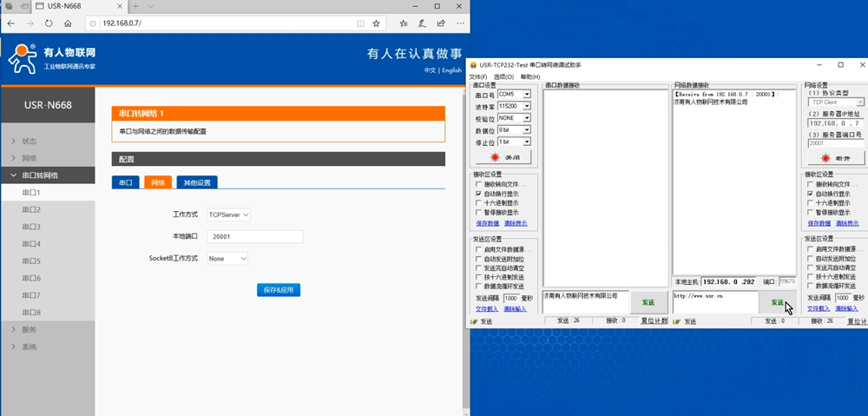Share this page from Edge toolbar
The height and width of the screenshot is (416, 868).
pyautogui.click(x=441, y=23)
